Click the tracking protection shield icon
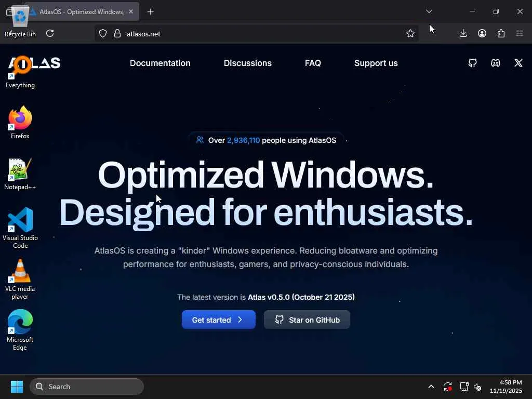 tap(103, 33)
